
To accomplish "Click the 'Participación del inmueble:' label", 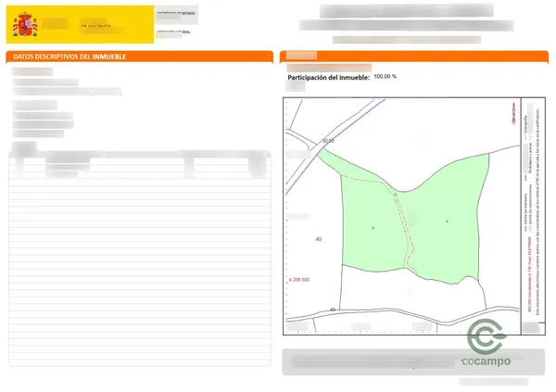I will click(x=329, y=77).
